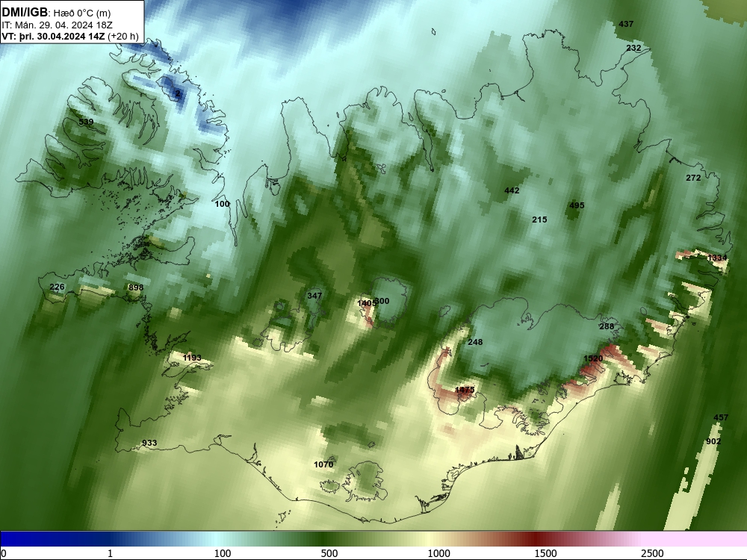Viewport: 747px width, 560px height.
Task: Click the 437 value label
Action: point(625,24)
